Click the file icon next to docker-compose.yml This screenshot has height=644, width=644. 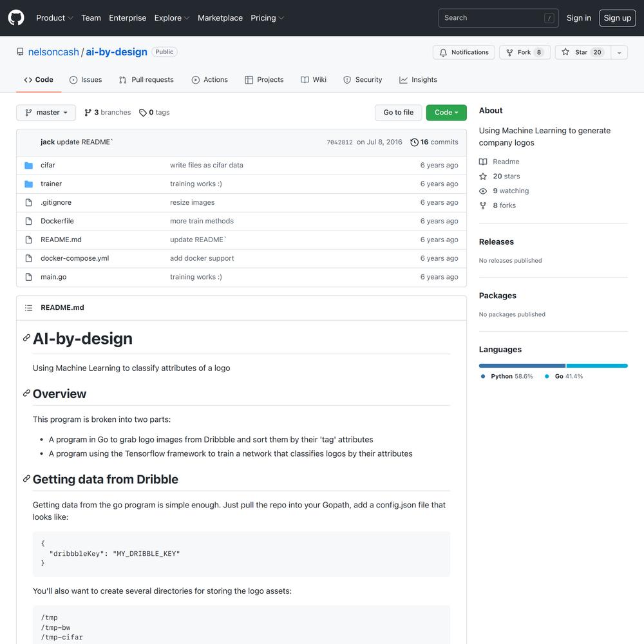[28, 258]
